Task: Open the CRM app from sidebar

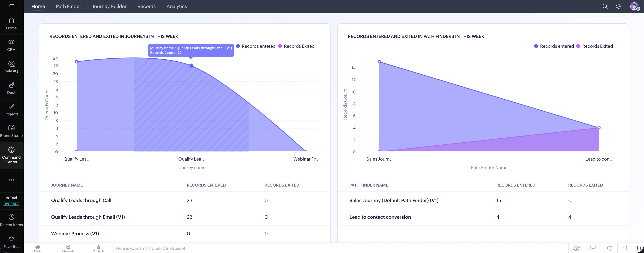Action: [11, 45]
